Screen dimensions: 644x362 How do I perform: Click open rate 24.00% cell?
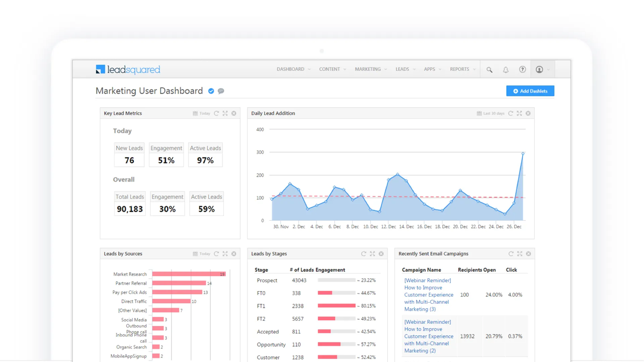494,295
